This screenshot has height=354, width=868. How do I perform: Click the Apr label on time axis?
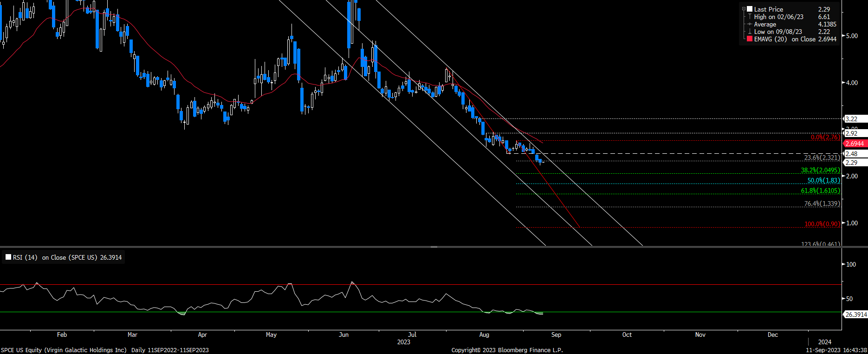202,334
